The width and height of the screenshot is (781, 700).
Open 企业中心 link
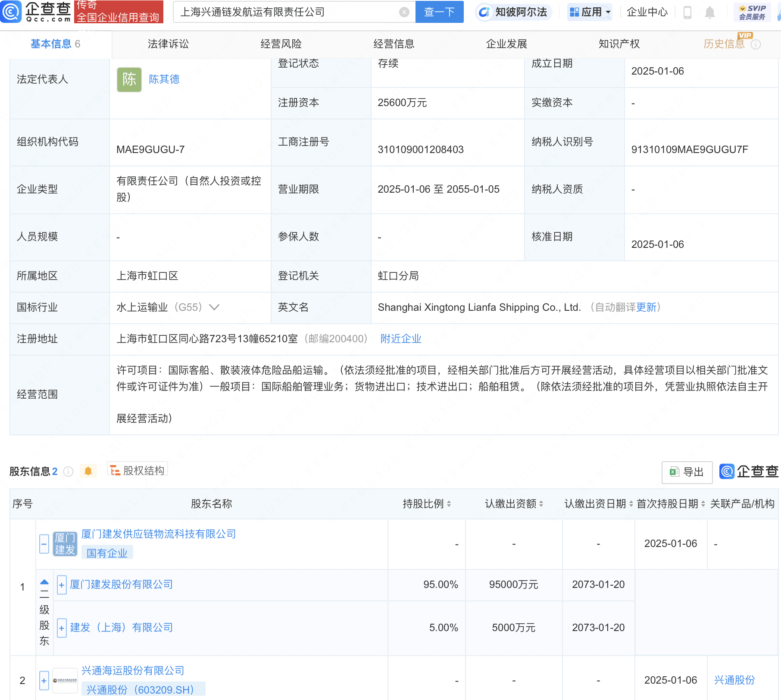point(647,12)
